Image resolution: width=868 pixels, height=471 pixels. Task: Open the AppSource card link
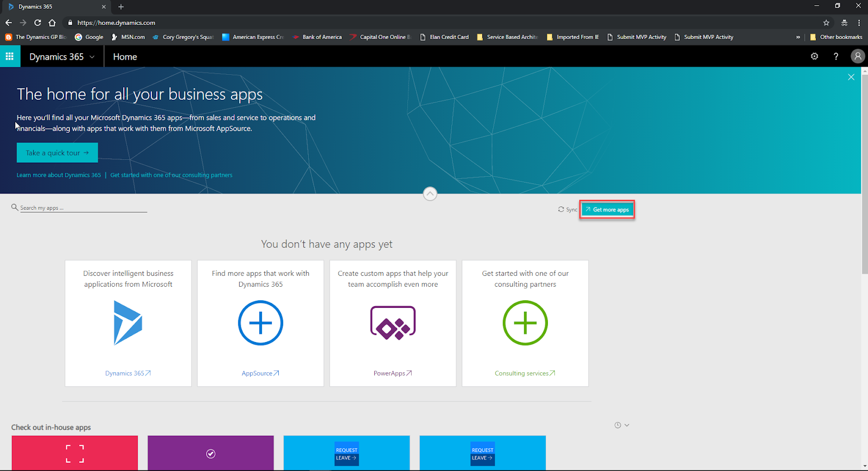(260, 373)
